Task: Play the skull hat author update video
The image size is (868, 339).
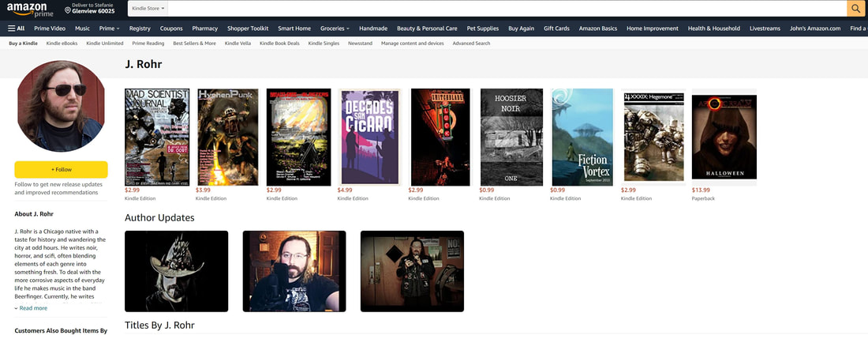Action: pyautogui.click(x=176, y=271)
